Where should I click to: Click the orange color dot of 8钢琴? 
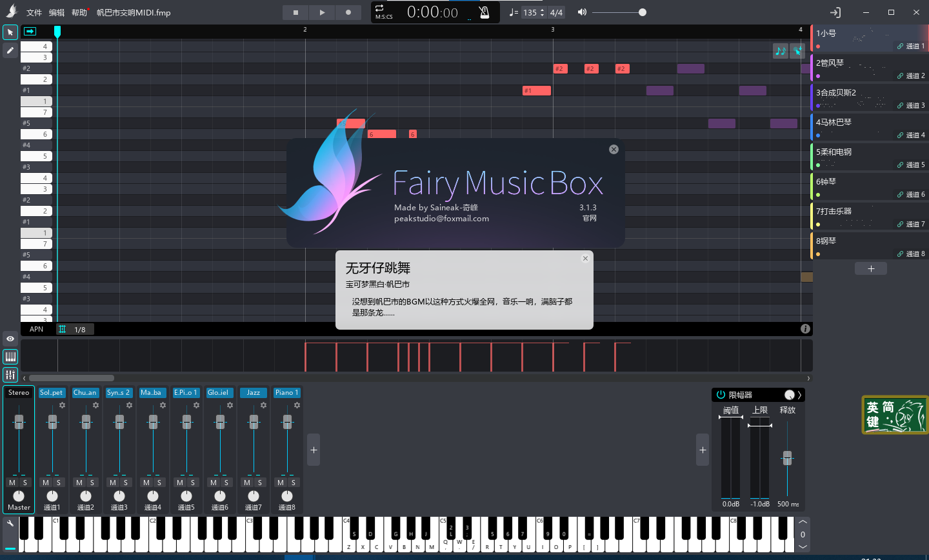(x=818, y=254)
